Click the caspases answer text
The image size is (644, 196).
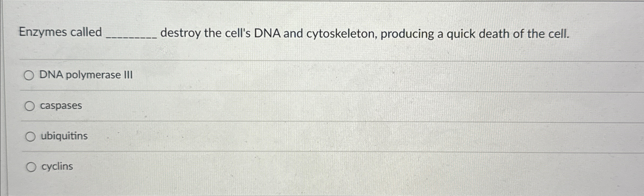[x=62, y=106]
